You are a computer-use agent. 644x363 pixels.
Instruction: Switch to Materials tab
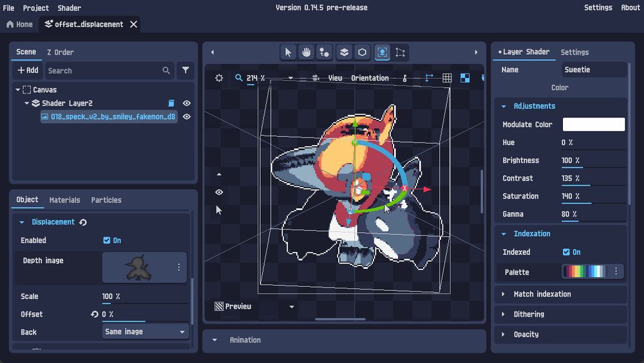(64, 200)
